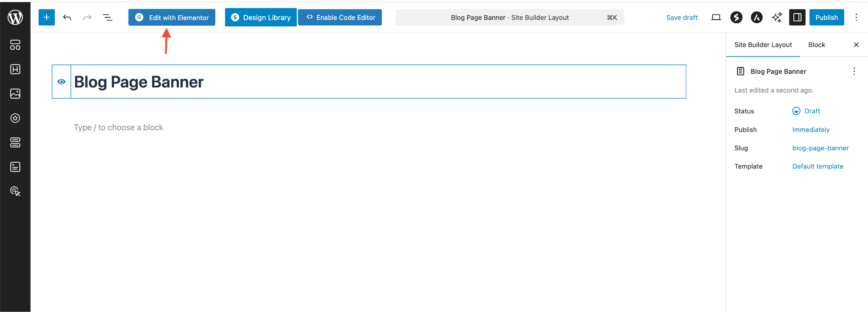Open the Astra settings icon
Viewport: 868px width, 312px height.
[757, 17]
